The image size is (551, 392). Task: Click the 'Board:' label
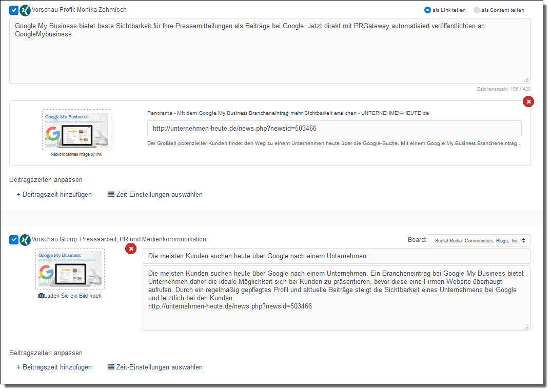tap(417, 240)
